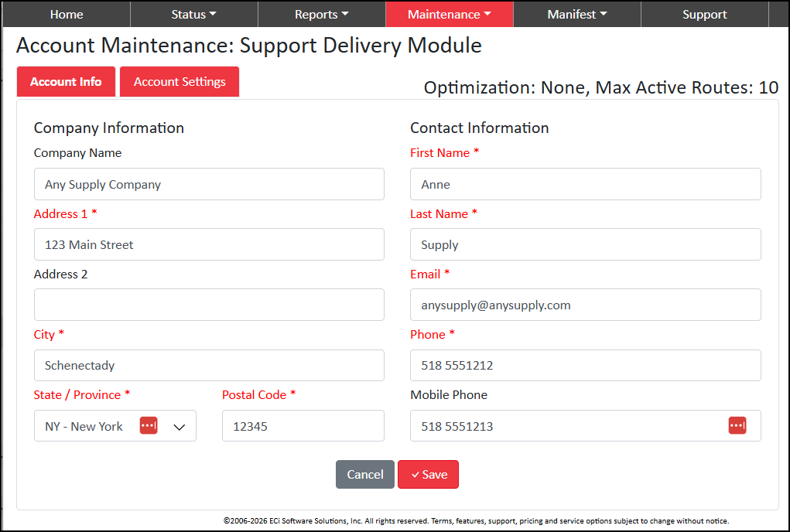Cancel the account changes
Screen dimensions: 790x532
click(364, 474)
